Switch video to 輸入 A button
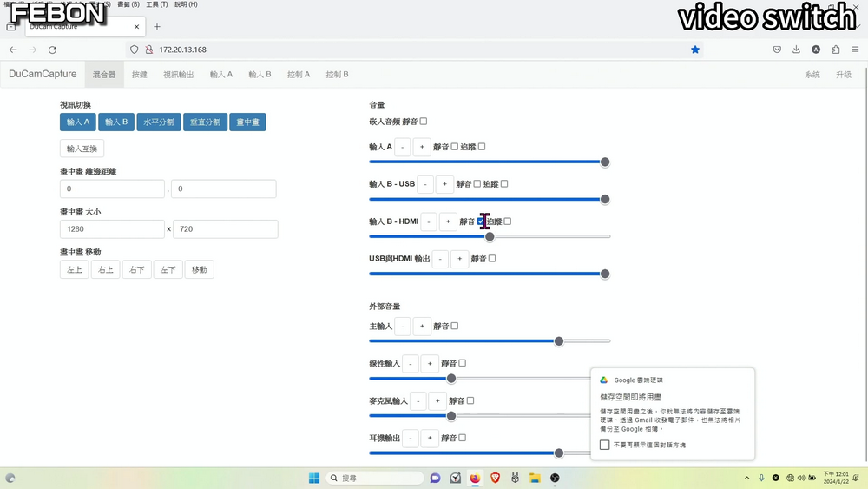The width and height of the screenshot is (868, 489). 78,122
